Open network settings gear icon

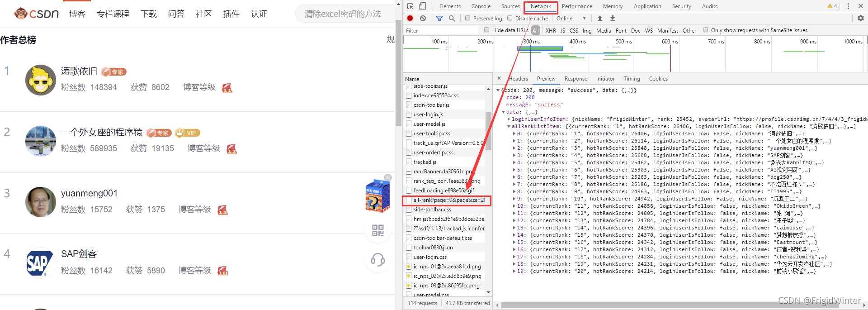pyautogui.click(x=861, y=18)
